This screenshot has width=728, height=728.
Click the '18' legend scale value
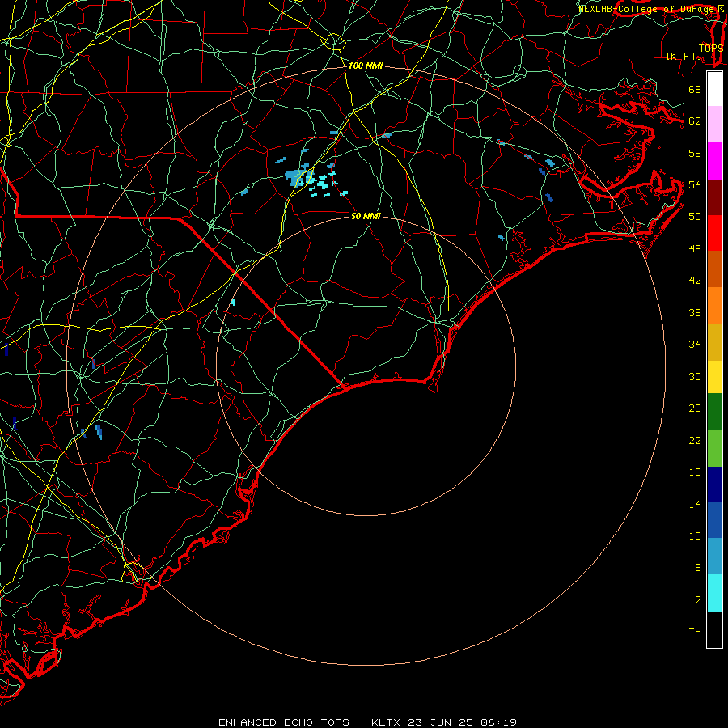[x=695, y=472]
